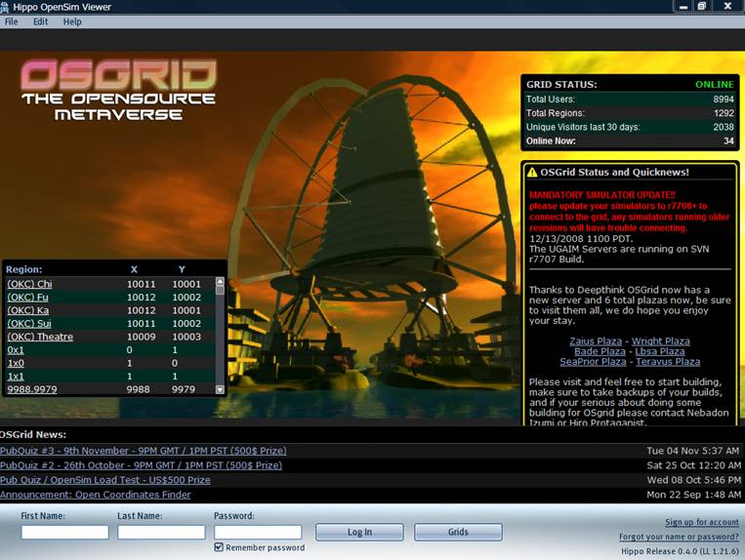Click the Unique Visitors value 2038
The height and width of the screenshot is (560, 745).
[x=724, y=127]
